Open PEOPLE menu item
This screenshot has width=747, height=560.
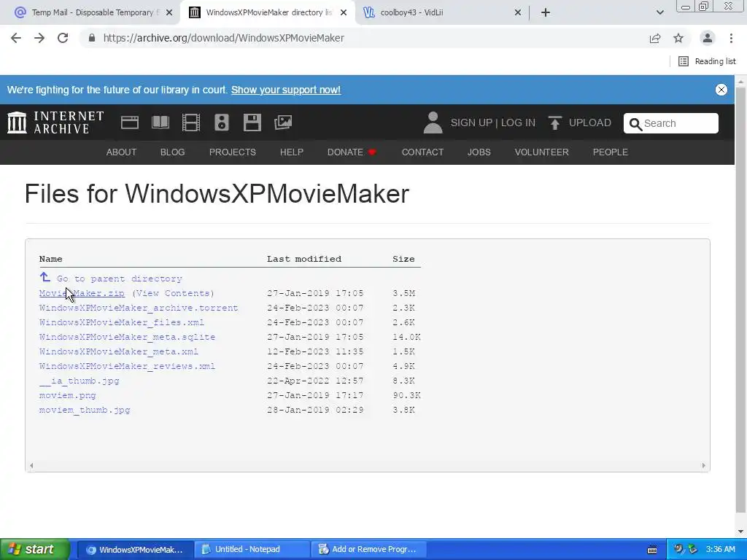(x=611, y=152)
